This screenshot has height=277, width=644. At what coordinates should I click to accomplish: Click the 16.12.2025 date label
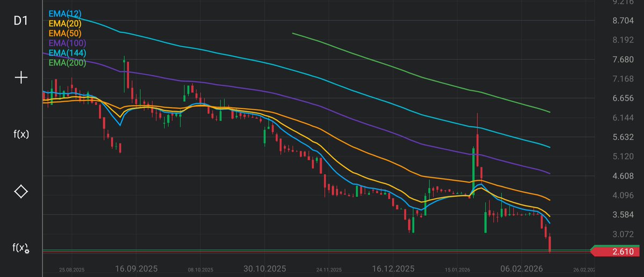click(x=393, y=268)
